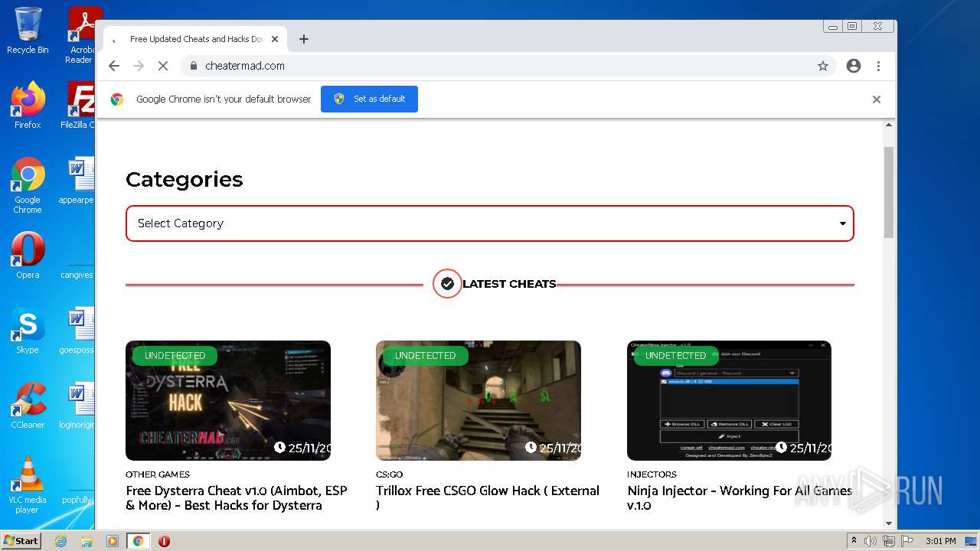The image size is (980, 551).
Task: Open Internet Explorer from the taskbar
Action: (x=60, y=541)
